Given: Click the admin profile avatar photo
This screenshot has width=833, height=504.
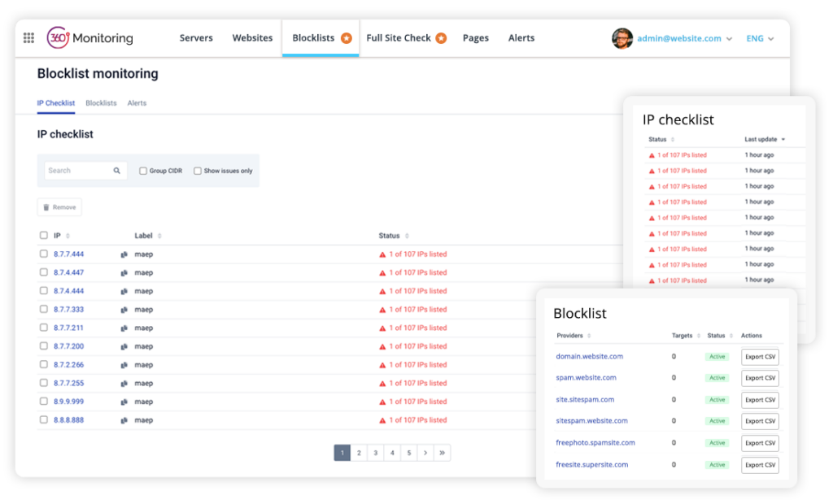Looking at the screenshot, I should pyautogui.click(x=622, y=37).
